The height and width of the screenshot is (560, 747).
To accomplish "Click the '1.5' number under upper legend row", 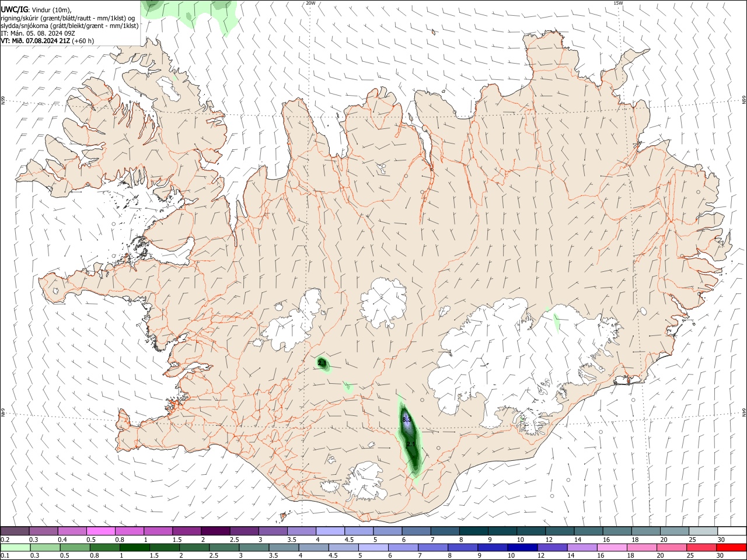I will [176, 540].
